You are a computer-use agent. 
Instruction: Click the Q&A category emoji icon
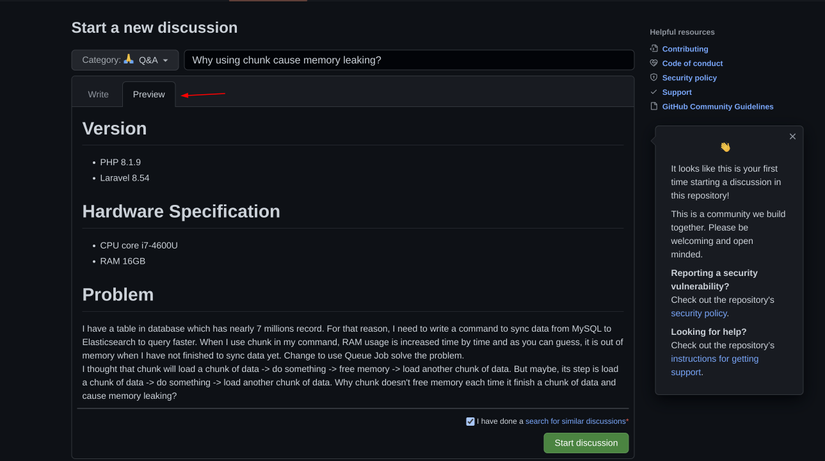point(129,60)
